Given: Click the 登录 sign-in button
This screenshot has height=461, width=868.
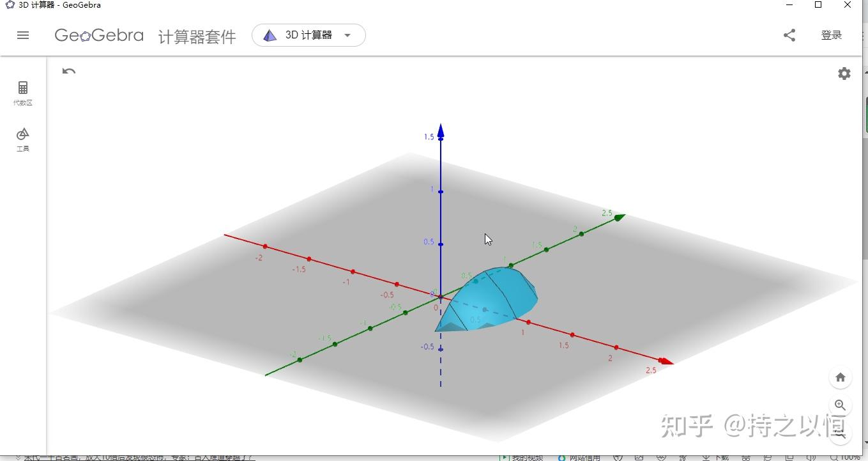Looking at the screenshot, I should pyautogui.click(x=832, y=35).
